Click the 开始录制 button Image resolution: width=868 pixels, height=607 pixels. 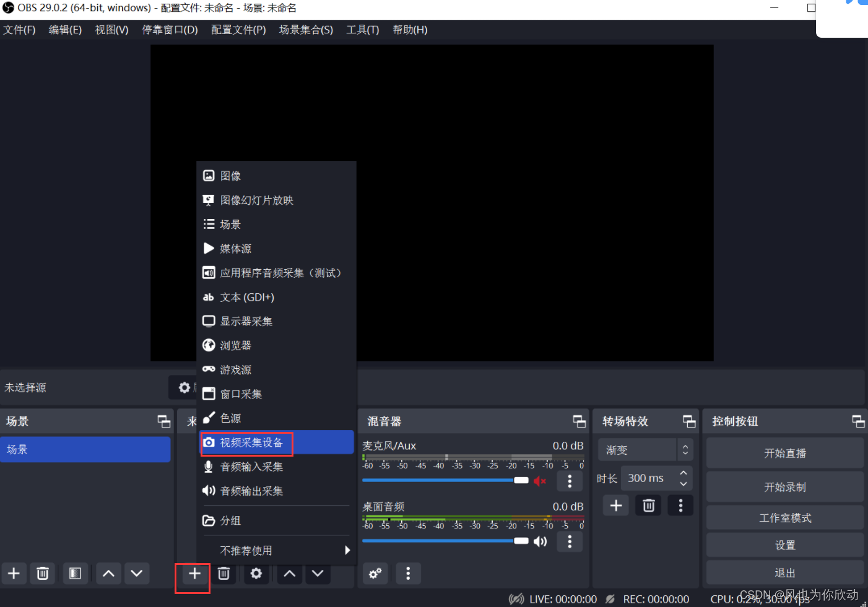click(785, 487)
